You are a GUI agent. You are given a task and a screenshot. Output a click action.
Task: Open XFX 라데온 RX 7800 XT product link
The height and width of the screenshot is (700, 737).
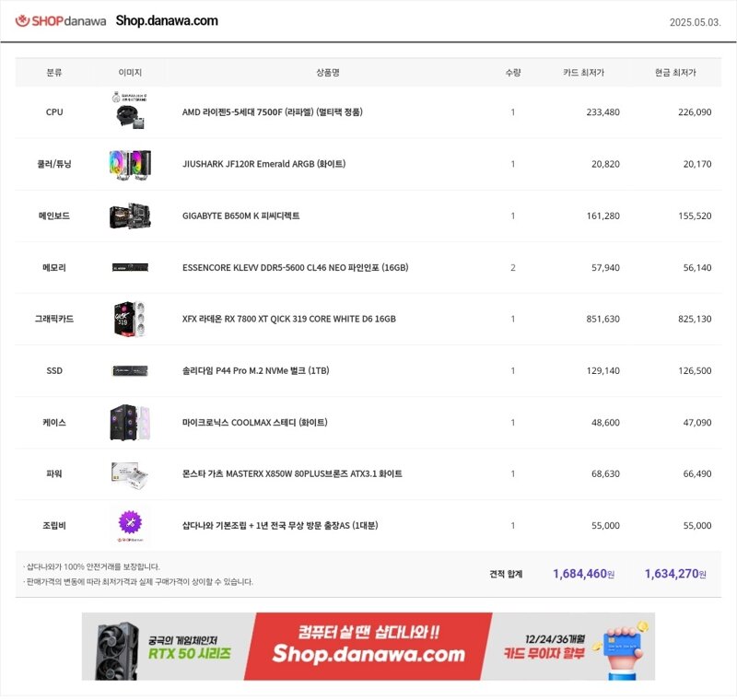click(x=289, y=319)
